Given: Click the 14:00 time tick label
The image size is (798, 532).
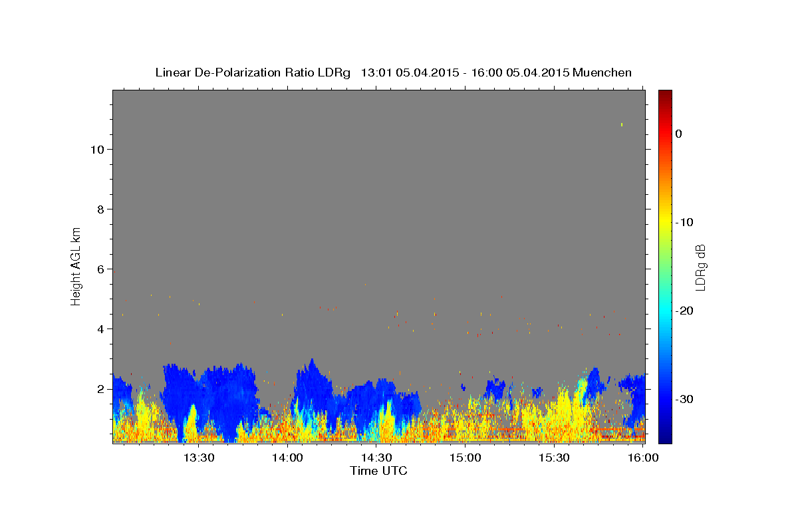Looking at the screenshot, I should pos(288,458).
